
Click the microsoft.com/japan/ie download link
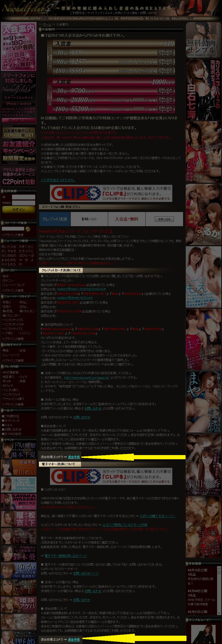(87, 377)
